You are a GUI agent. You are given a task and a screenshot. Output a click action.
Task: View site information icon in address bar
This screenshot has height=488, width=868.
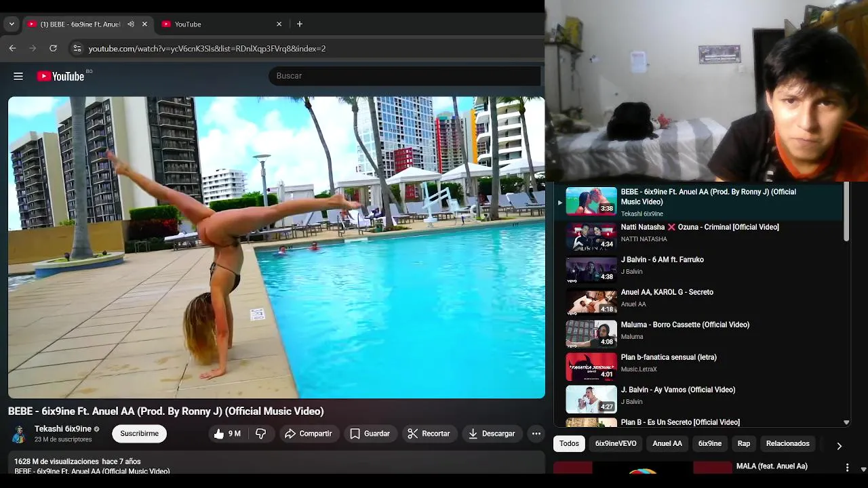click(77, 48)
